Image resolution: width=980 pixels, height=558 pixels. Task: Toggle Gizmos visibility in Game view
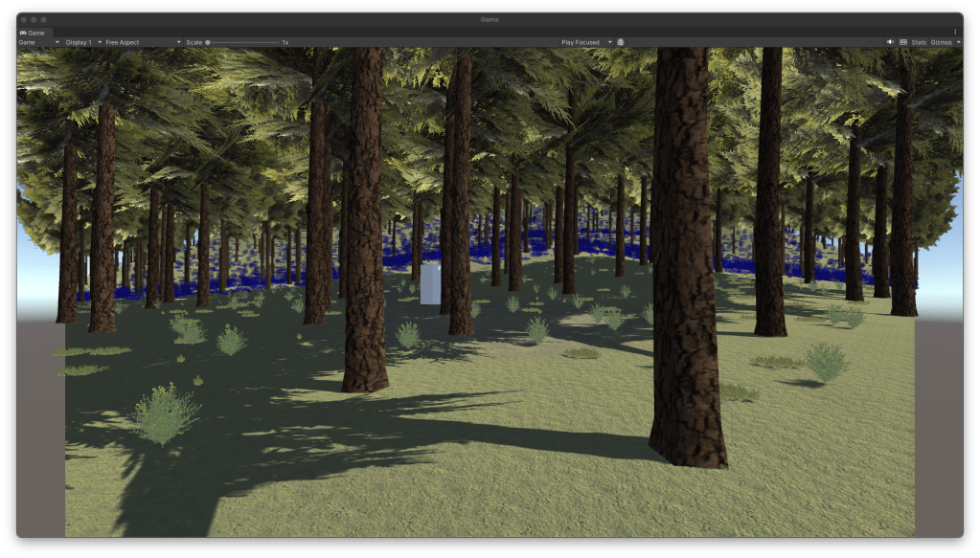click(x=941, y=42)
